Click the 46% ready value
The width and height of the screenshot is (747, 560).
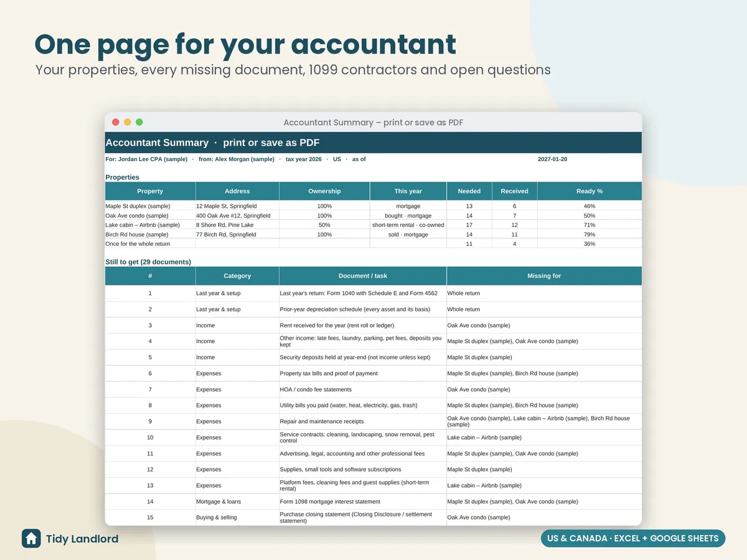click(x=590, y=206)
